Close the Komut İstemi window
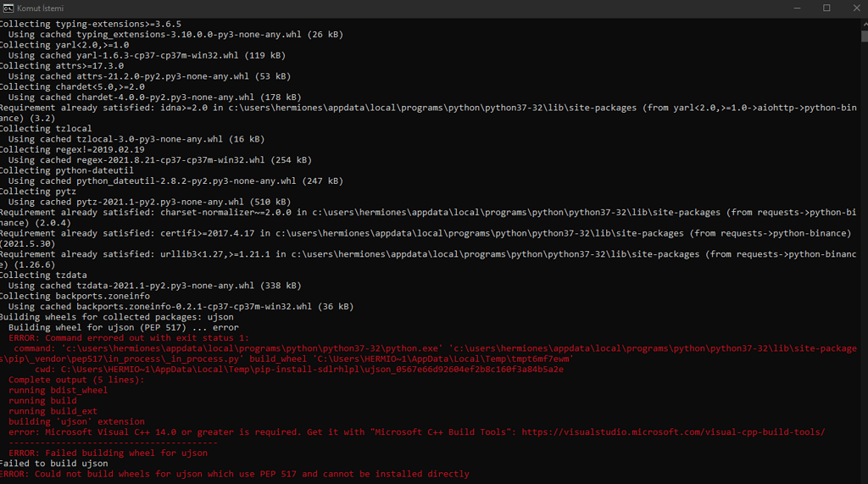The width and height of the screenshot is (868, 484). [856, 8]
